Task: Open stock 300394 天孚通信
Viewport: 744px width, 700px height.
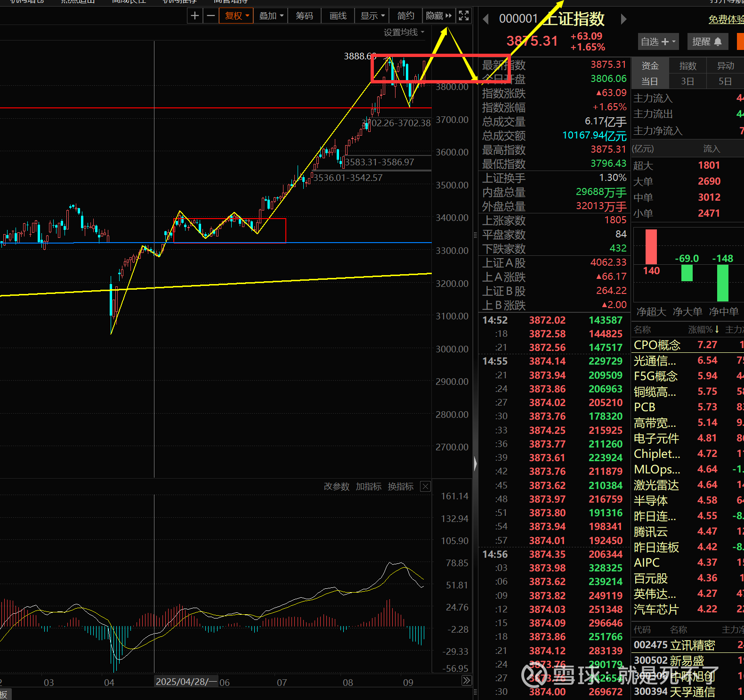Action: tap(687, 692)
